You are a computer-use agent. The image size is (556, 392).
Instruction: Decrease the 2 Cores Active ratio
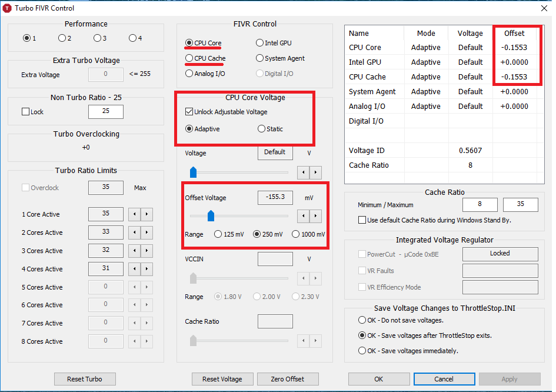[134, 232]
